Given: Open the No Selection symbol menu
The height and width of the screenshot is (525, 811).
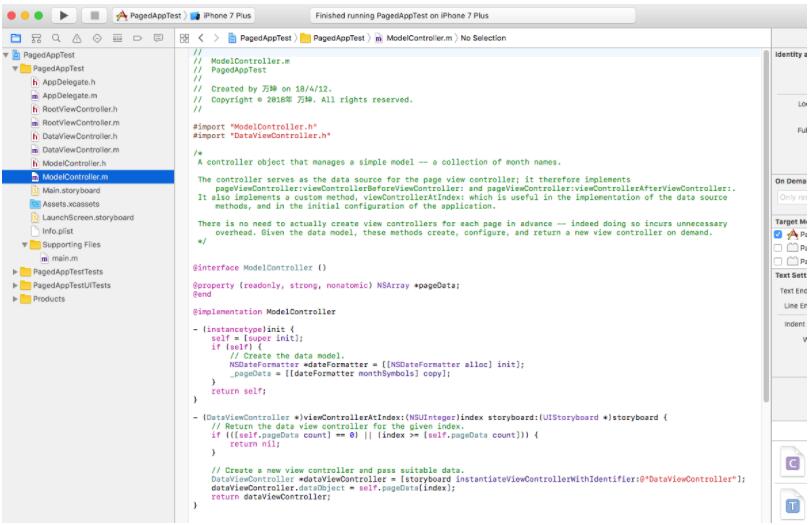Looking at the screenshot, I should [x=483, y=38].
